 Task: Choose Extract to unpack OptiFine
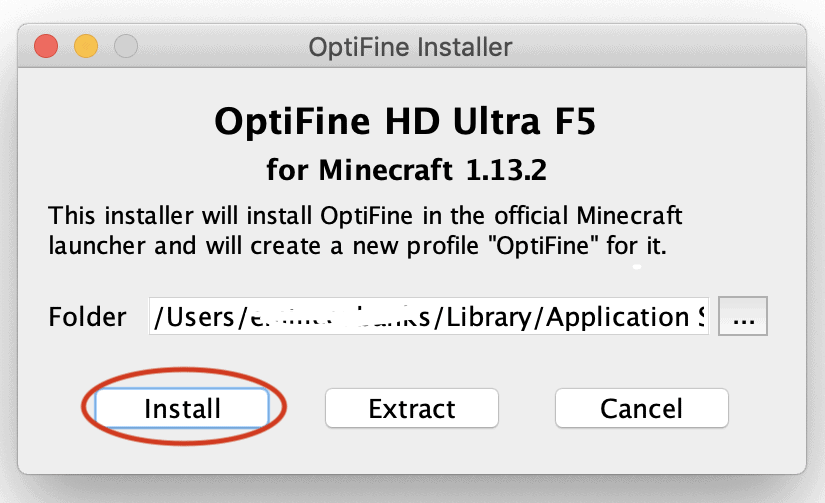tap(411, 408)
